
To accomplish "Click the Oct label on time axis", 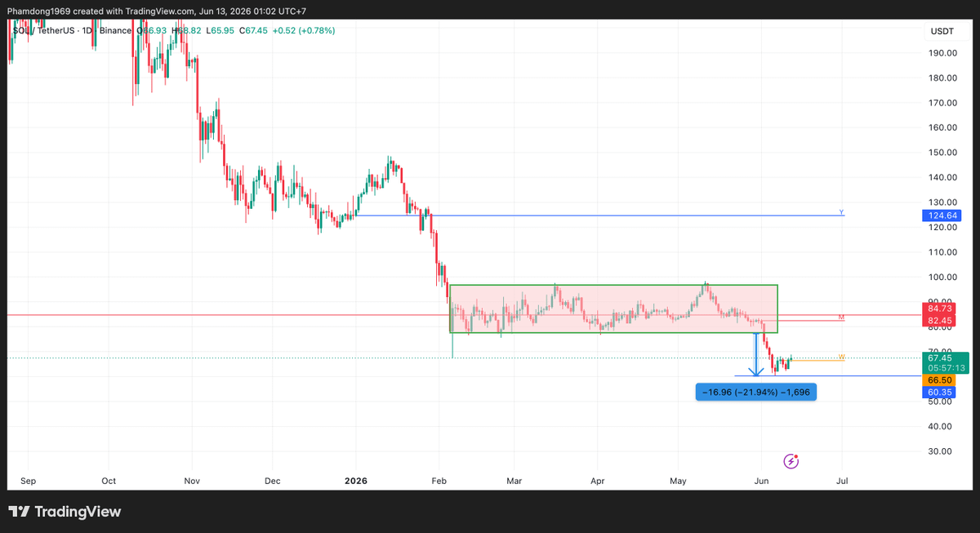I will pyautogui.click(x=109, y=481).
